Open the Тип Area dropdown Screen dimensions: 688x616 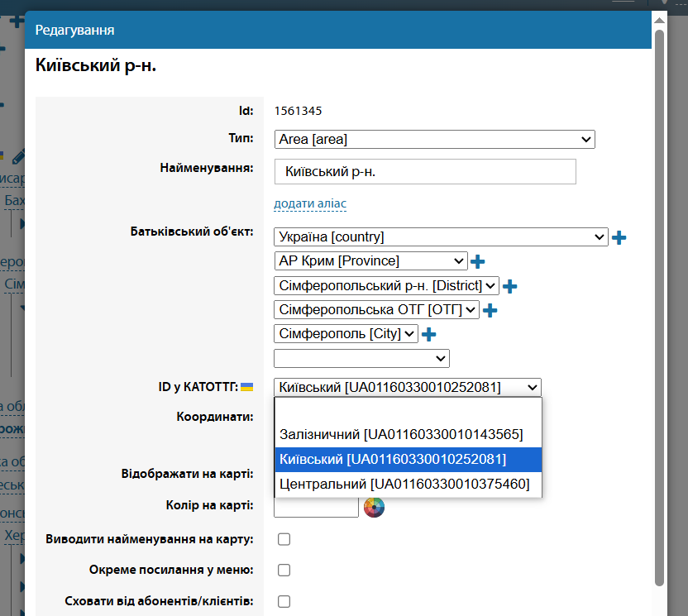pos(434,140)
